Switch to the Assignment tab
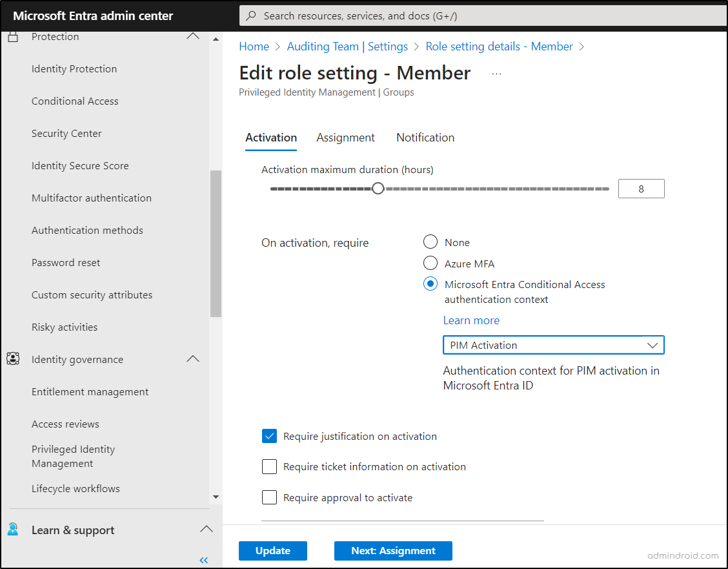This screenshot has width=728, height=569. 345,138
